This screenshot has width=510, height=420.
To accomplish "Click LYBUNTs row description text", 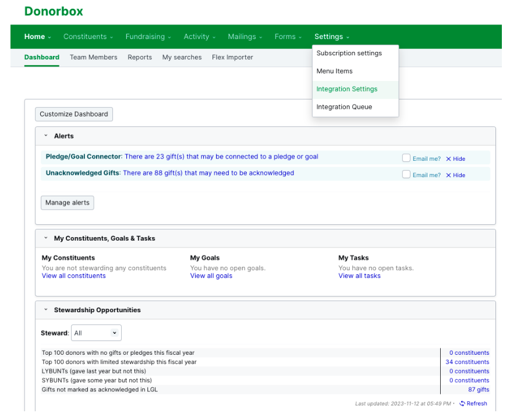I will tap(94, 371).
